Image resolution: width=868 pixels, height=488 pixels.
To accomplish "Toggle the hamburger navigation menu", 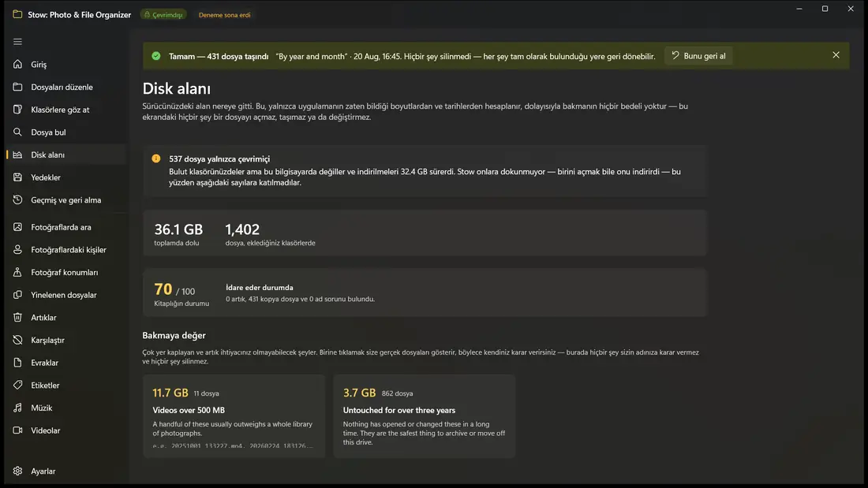I will coord(17,42).
